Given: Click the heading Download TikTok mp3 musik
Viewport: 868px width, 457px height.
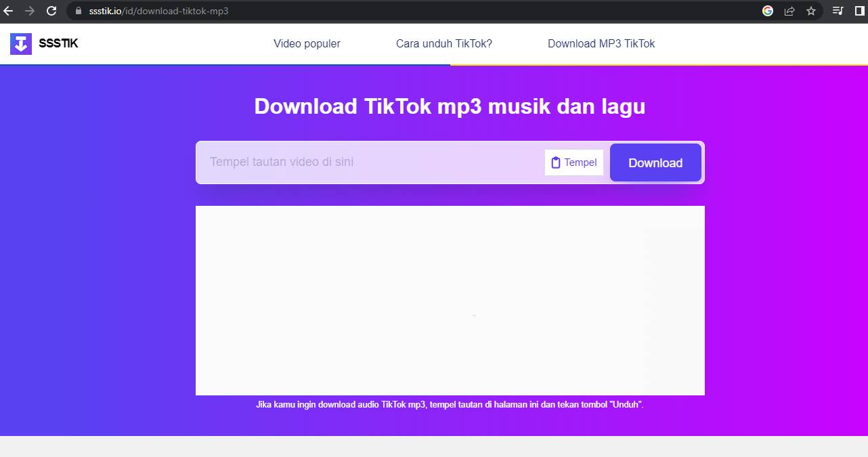Looking at the screenshot, I should tap(450, 106).
